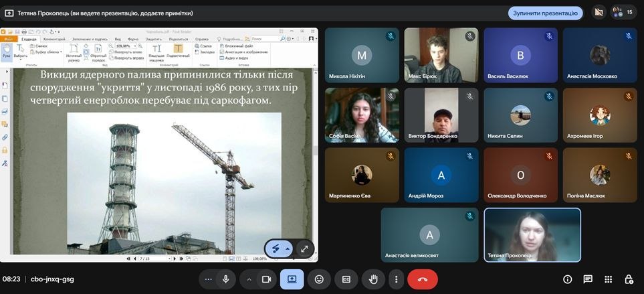Mute the microphone in the call bar
Image resolution: width=644 pixels, height=294 pixels.
point(226,279)
